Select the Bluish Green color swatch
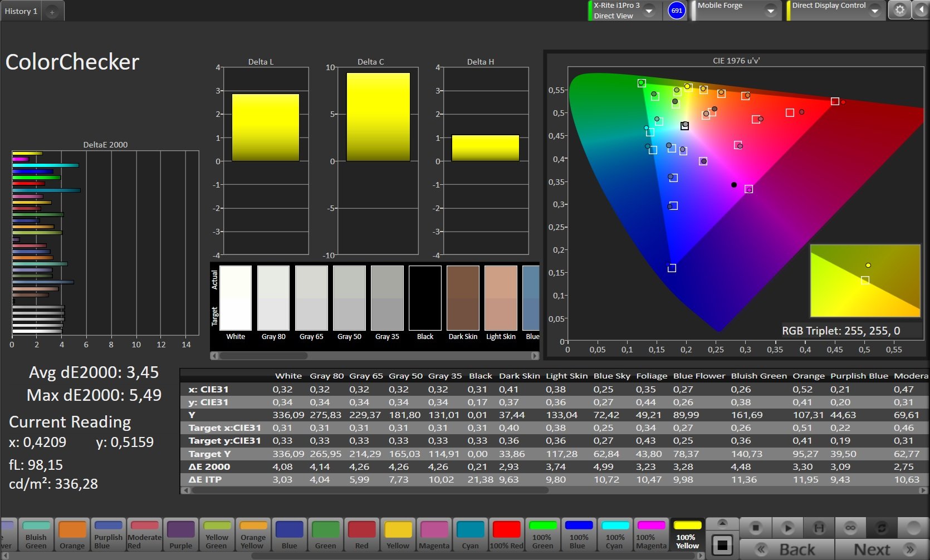 [x=36, y=536]
